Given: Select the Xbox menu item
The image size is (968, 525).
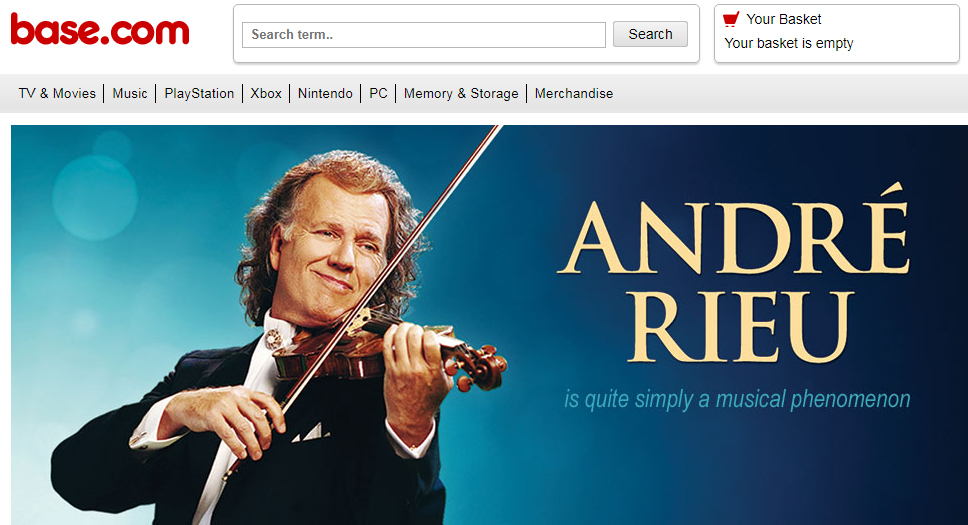Looking at the screenshot, I should point(266,93).
